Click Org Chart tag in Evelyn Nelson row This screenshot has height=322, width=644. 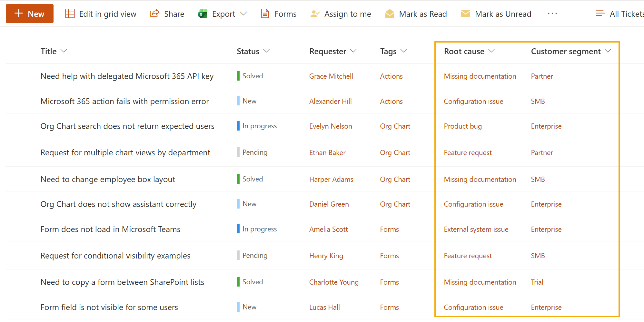395,126
